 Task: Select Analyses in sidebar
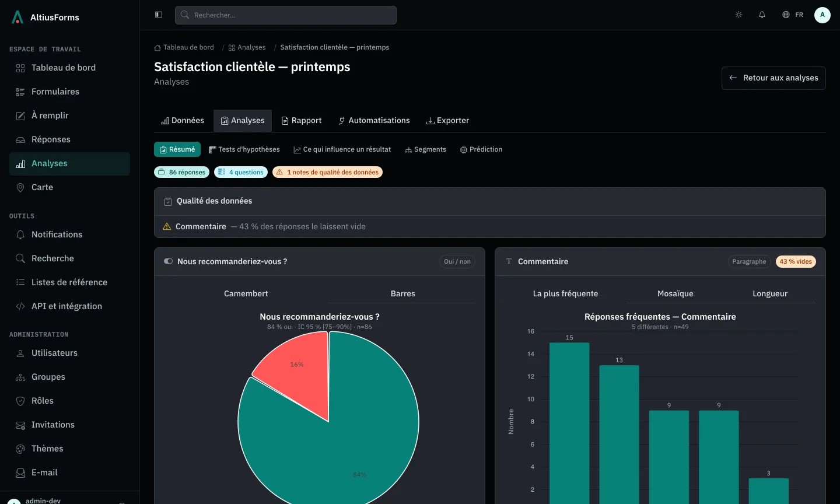click(x=69, y=163)
